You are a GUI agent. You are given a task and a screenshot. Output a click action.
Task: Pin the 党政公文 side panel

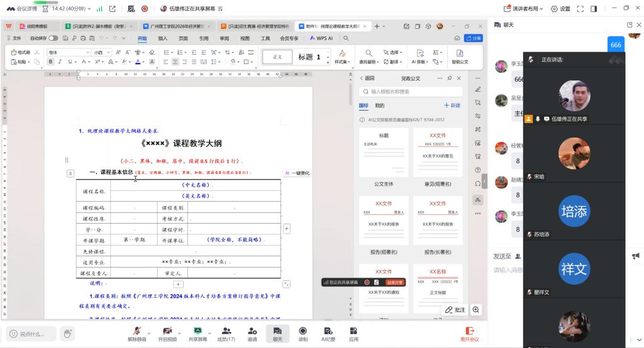(x=449, y=79)
